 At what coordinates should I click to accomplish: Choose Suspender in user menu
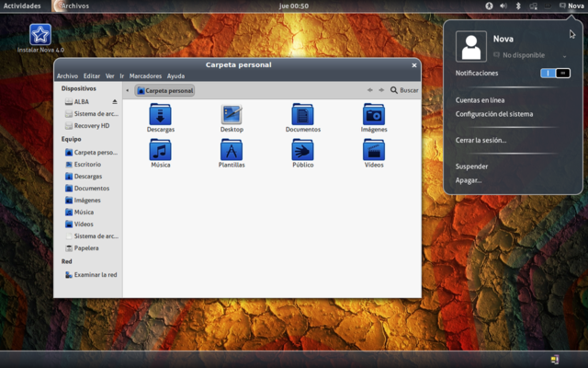[471, 167]
